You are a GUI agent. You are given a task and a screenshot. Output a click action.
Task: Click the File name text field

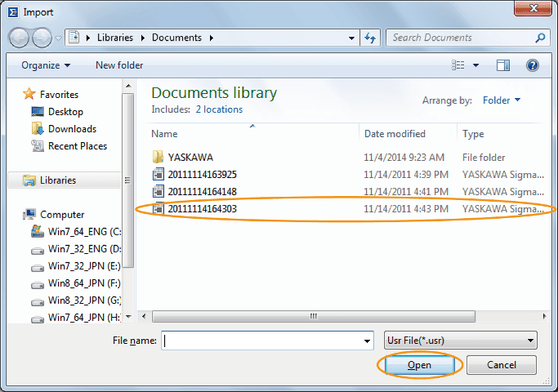pyautogui.click(x=261, y=341)
